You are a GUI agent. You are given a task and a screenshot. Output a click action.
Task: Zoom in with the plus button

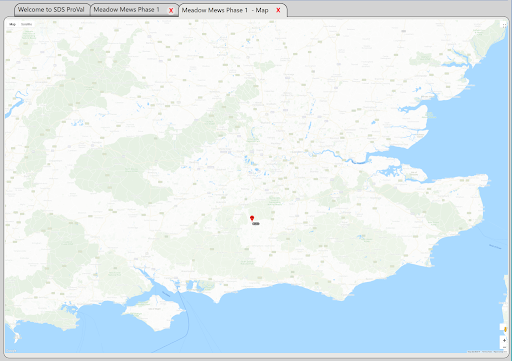coord(504,340)
